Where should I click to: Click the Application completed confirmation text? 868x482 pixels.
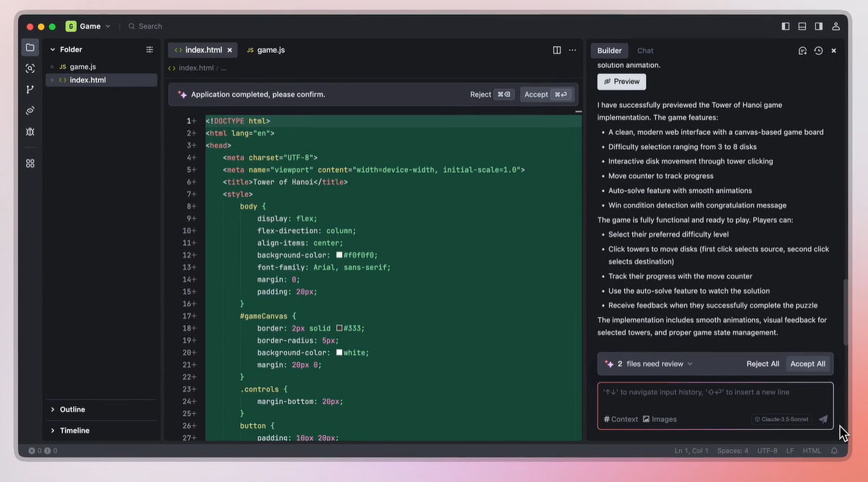click(258, 94)
